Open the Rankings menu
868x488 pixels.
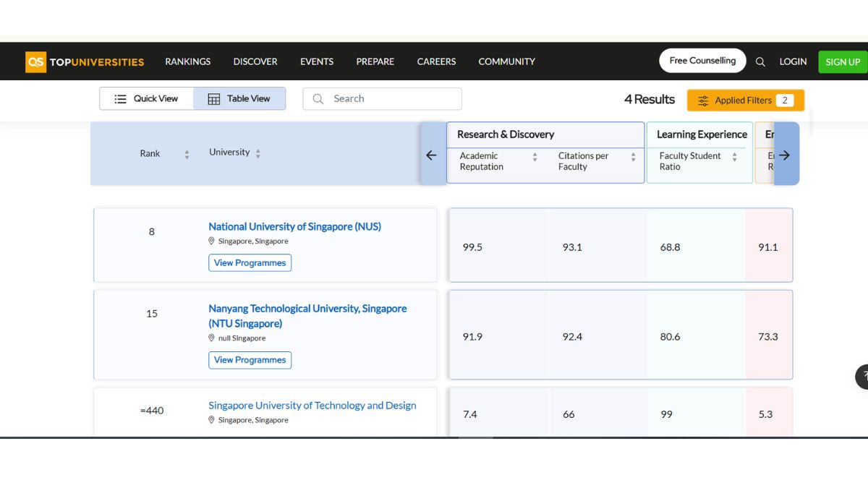(188, 61)
